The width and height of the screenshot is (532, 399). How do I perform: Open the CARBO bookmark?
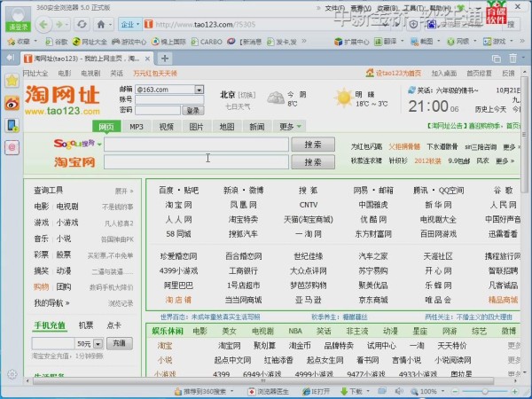pos(207,42)
